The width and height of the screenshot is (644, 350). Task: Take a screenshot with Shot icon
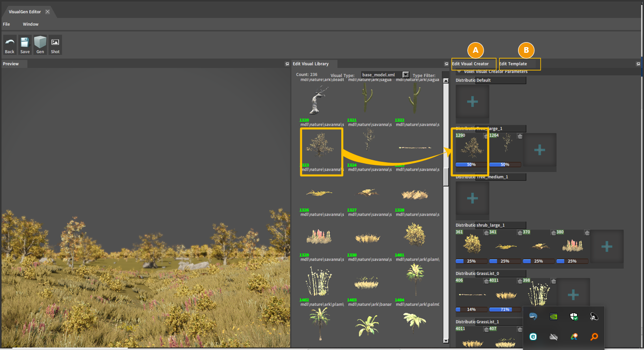point(55,45)
